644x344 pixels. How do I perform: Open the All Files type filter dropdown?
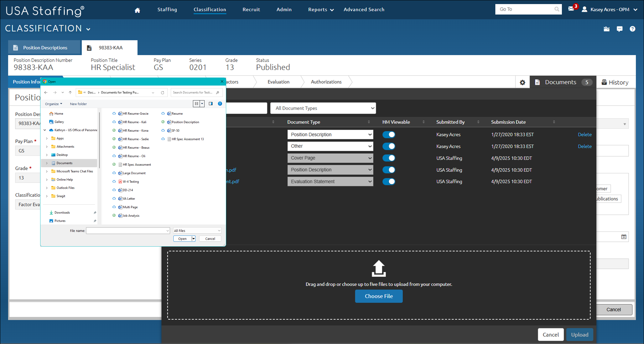[x=197, y=231]
